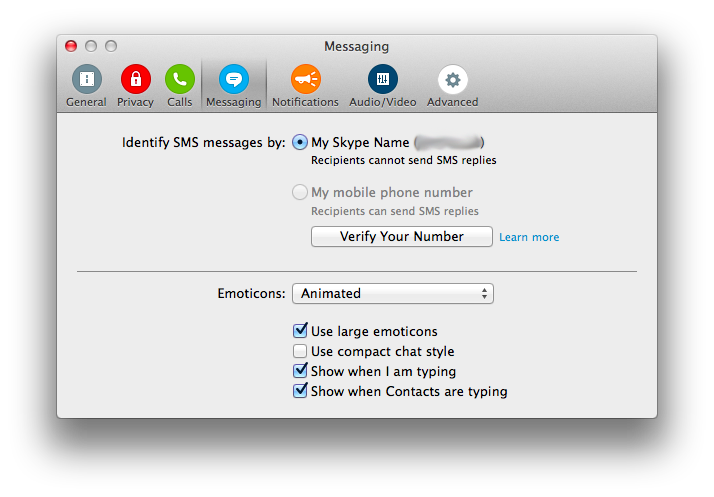714x497 pixels.
Task: Minimize the Messaging preferences window
Action: point(91,46)
